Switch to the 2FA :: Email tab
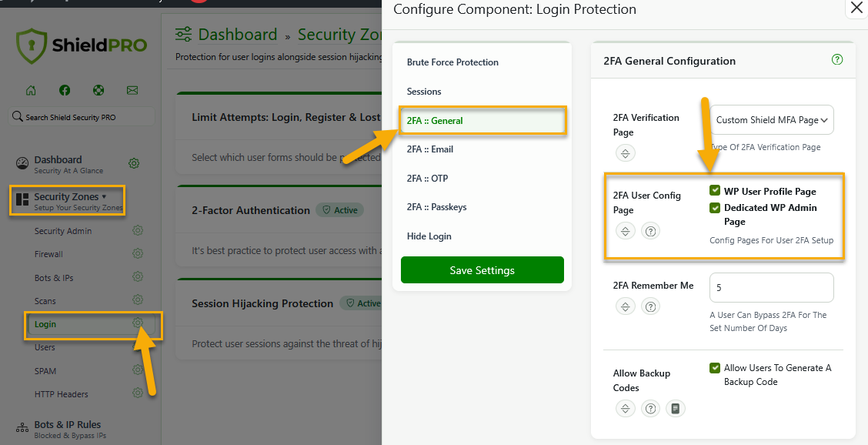868x445 pixels. [430, 149]
